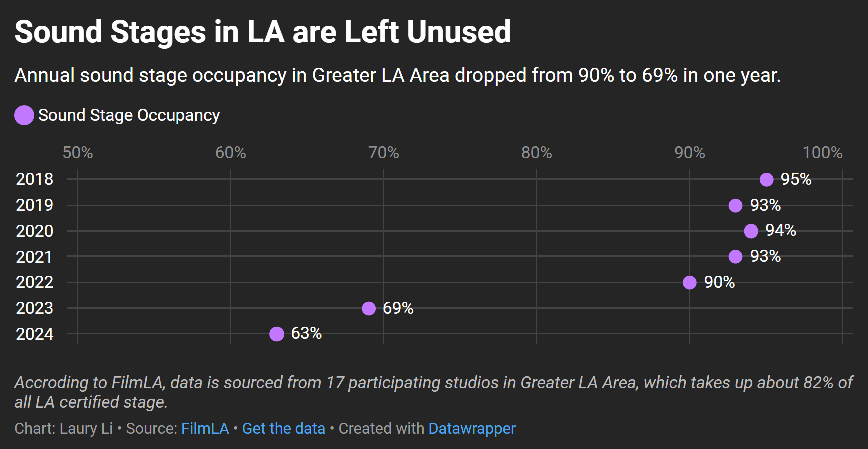868x449 pixels.
Task: Click the 2023 row year label
Action: (x=34, y=308)
